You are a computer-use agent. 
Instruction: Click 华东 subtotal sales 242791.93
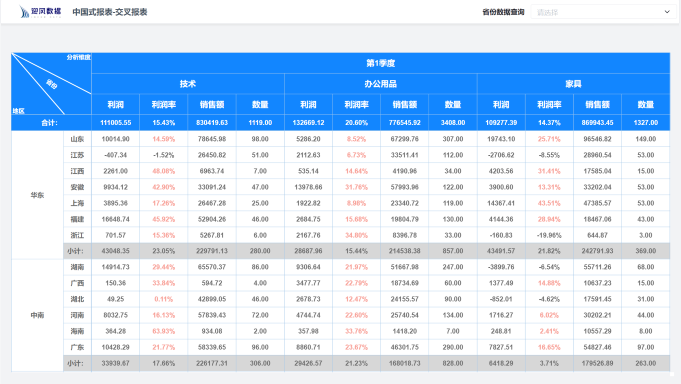click(598, 251)
